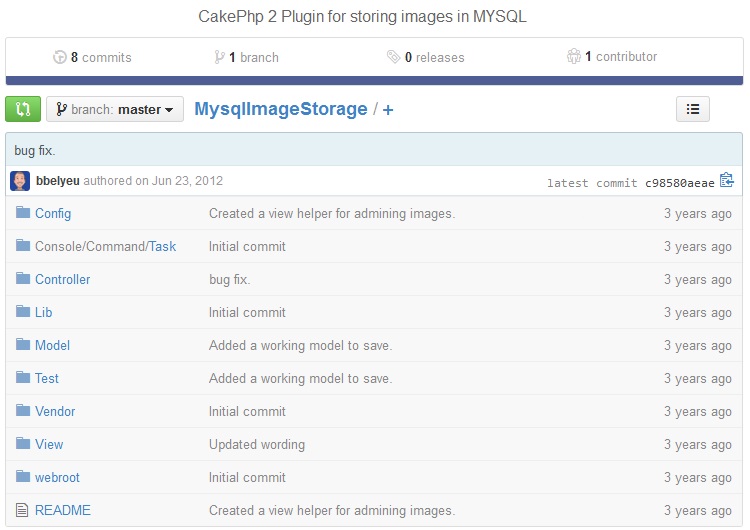Open the bbelyeu avatar image
Image resolution: width=750 pixels, height=530 pixels.
click(20, 181)
